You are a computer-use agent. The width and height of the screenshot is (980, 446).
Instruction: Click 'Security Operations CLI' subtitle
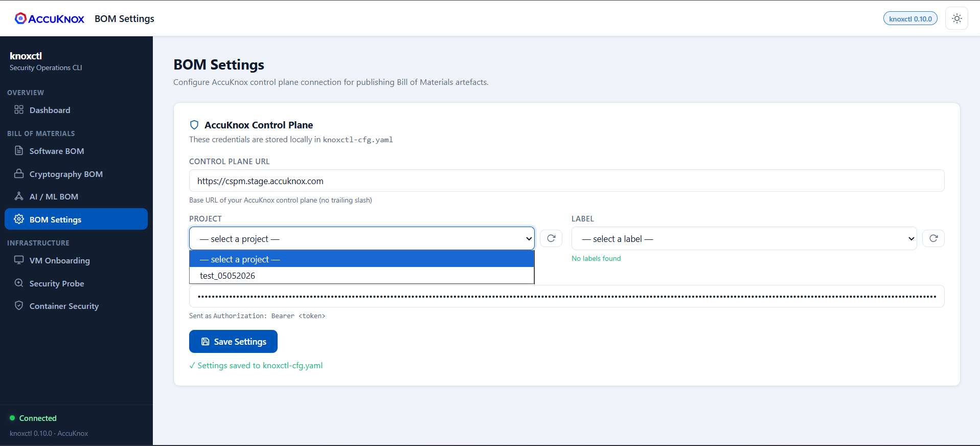pos(46,68)
